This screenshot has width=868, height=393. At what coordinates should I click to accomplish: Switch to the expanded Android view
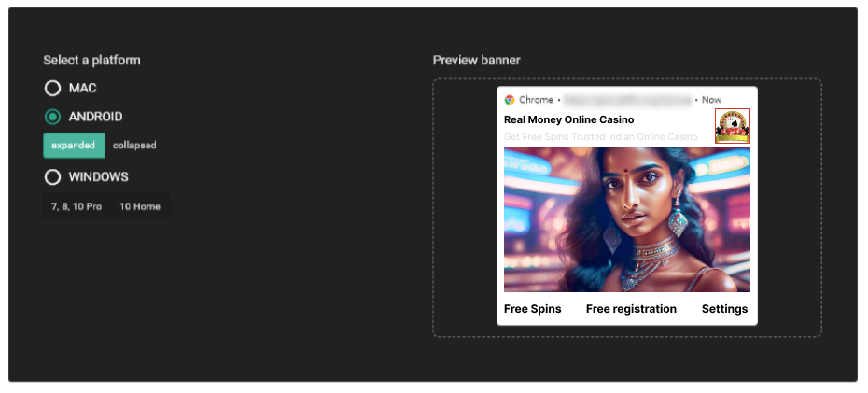[x=74, y=146]
